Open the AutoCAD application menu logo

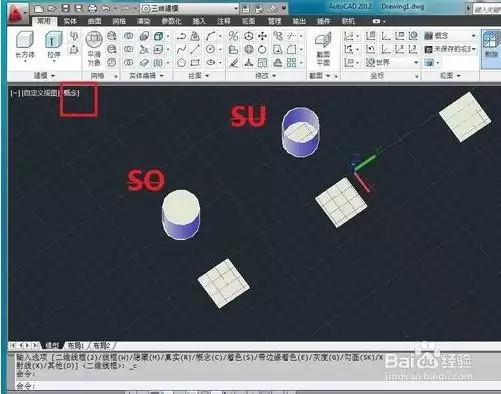17,14
